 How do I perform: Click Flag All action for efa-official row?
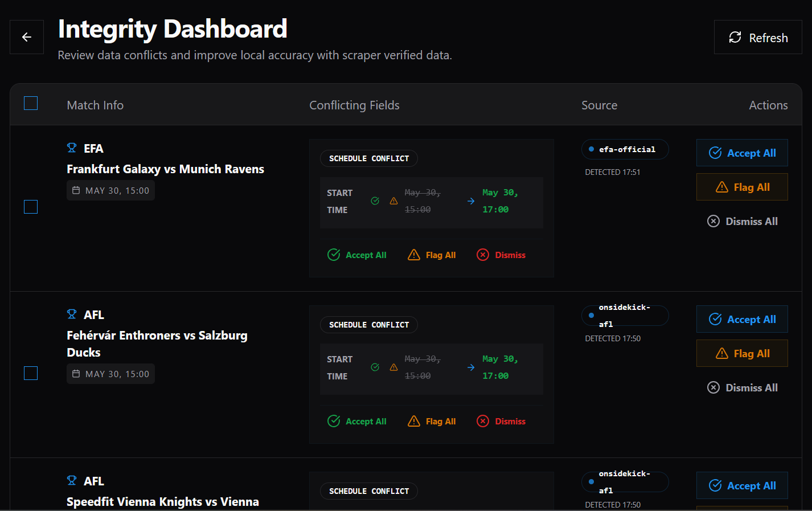742,187
